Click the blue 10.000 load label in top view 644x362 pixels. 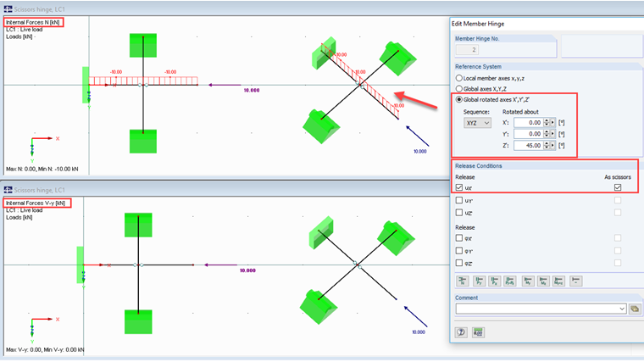(x=419, y=152)
